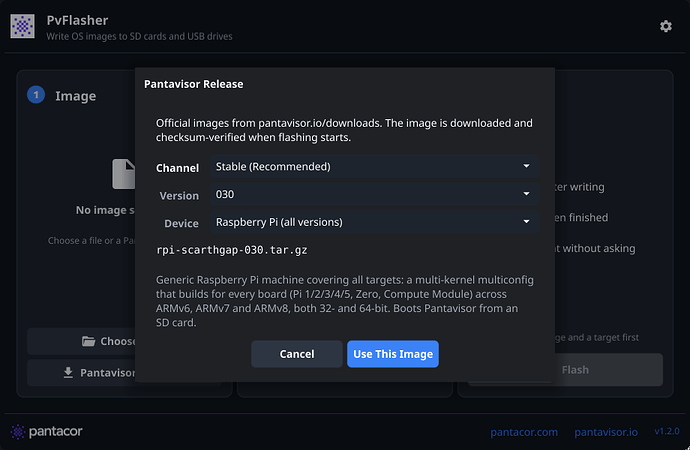The height and width of the screenshot is (450, 690).
Task: Open the pantacor.com link
Action: coord(524,432)
